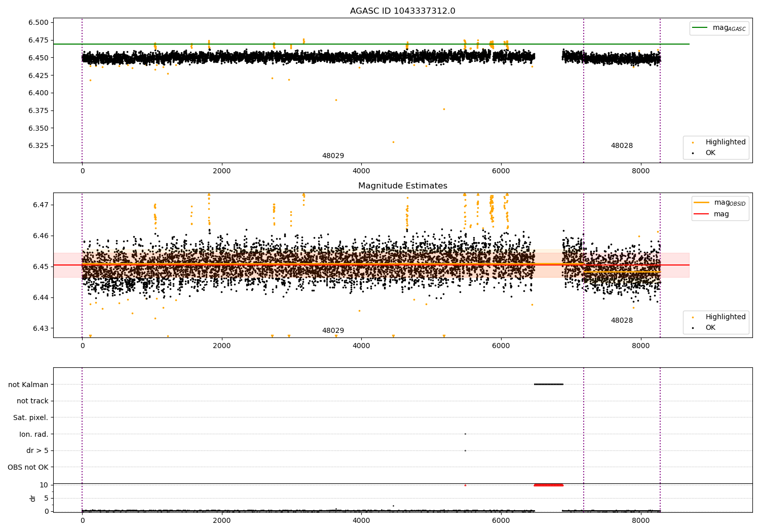Select the 48029 observation label in top plot

click(333, 156)
